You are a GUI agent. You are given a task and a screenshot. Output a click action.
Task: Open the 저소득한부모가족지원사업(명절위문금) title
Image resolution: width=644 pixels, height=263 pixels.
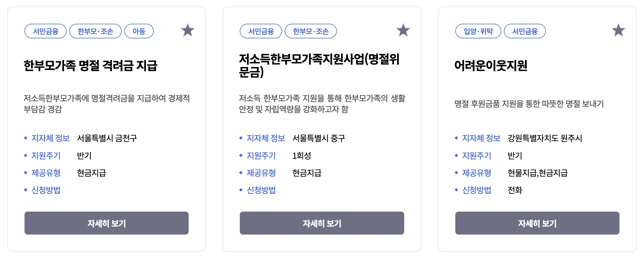[x=319, y=65]
